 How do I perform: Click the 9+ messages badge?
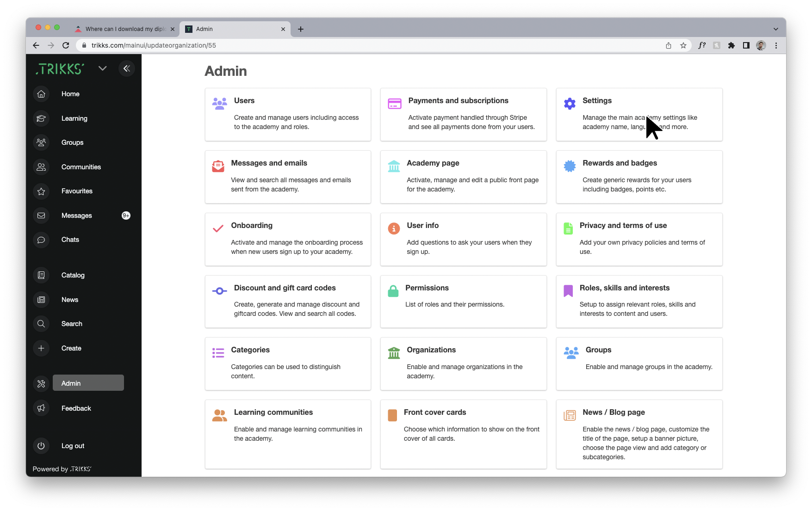(x=126, y=215)
